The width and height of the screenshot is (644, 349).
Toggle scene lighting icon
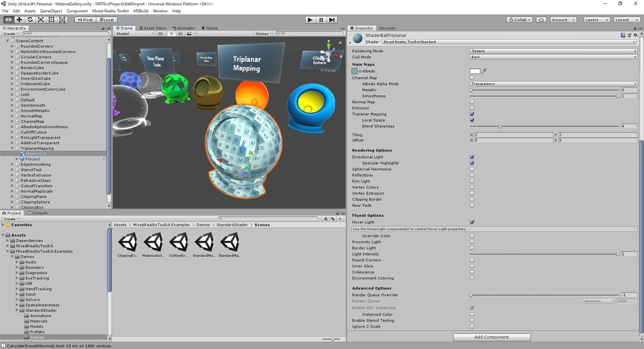172,33
